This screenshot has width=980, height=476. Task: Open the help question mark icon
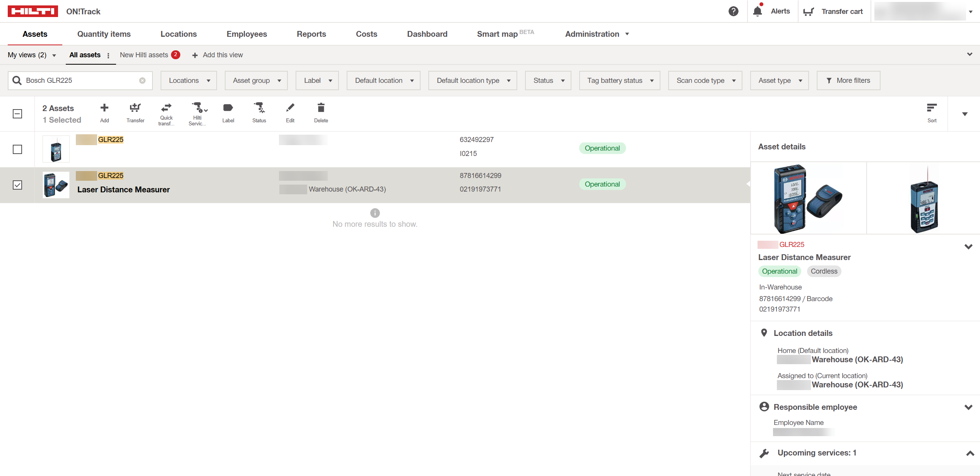point(733,11)
